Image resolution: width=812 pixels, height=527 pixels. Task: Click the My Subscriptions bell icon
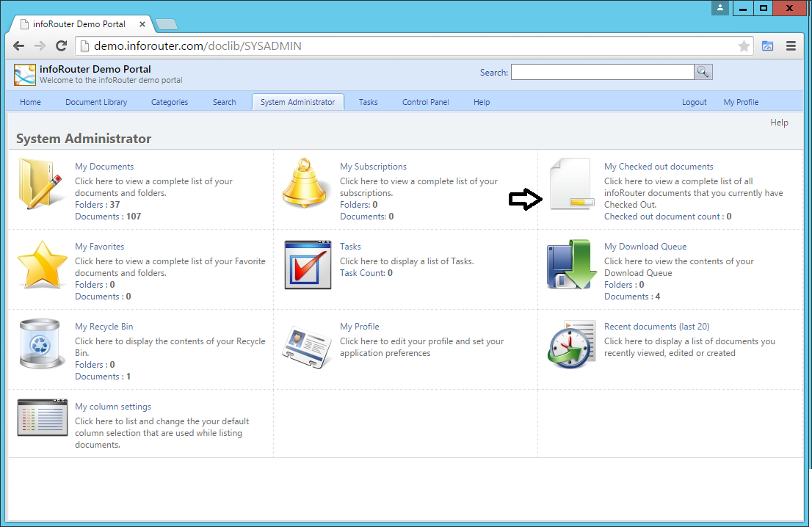(x=305, y=183)
